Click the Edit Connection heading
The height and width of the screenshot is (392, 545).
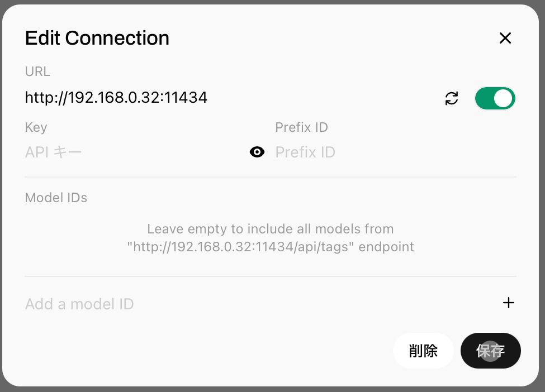(97, 38)
